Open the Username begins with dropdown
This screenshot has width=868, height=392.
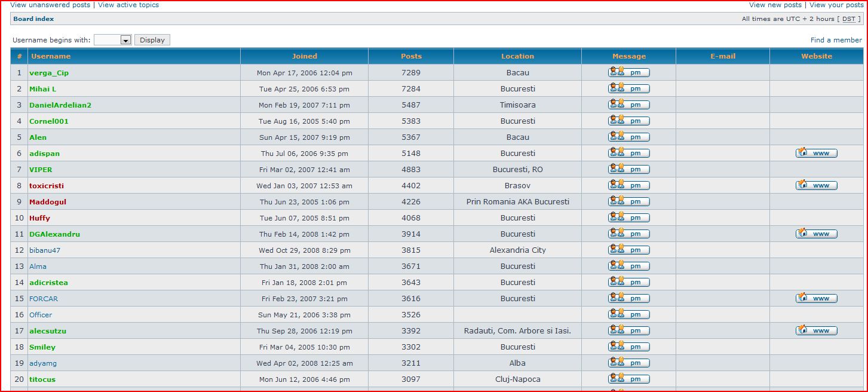(113, 40)
